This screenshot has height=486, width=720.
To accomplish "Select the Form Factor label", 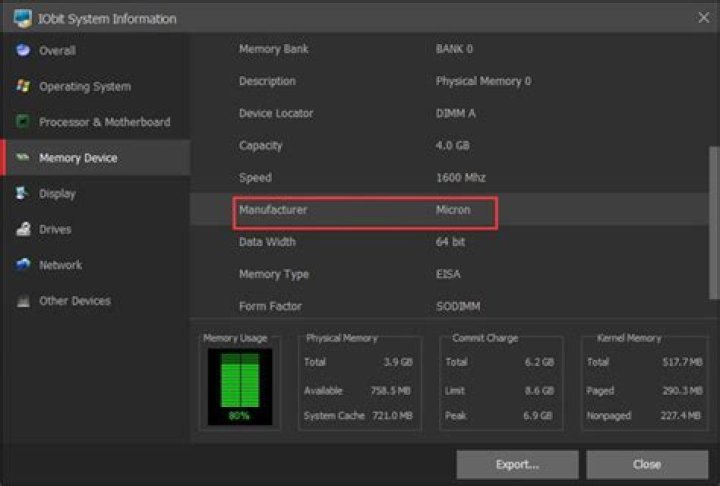I will (x=270, y=306).
